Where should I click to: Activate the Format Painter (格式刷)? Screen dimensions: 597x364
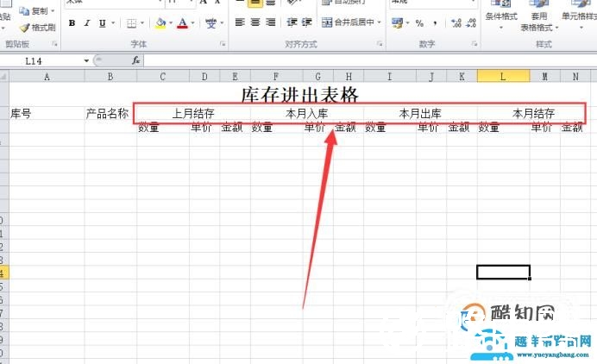(38, 28)
